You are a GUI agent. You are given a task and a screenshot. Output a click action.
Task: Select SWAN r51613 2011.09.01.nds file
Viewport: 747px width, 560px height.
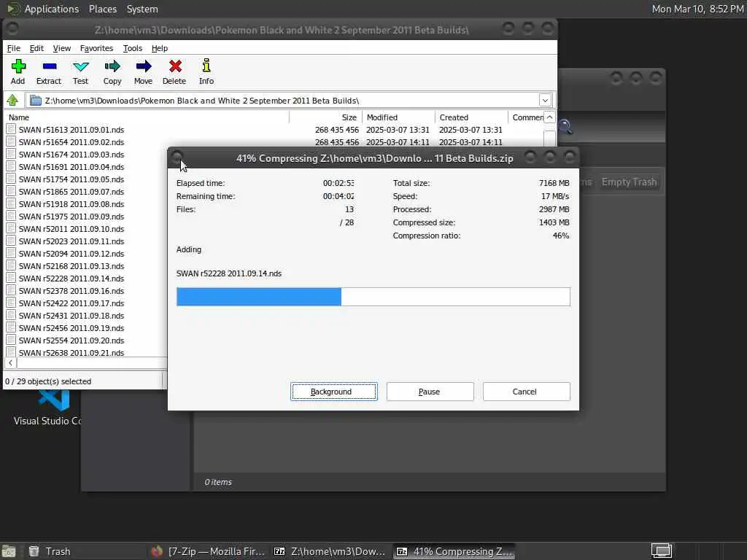[71, 130]
